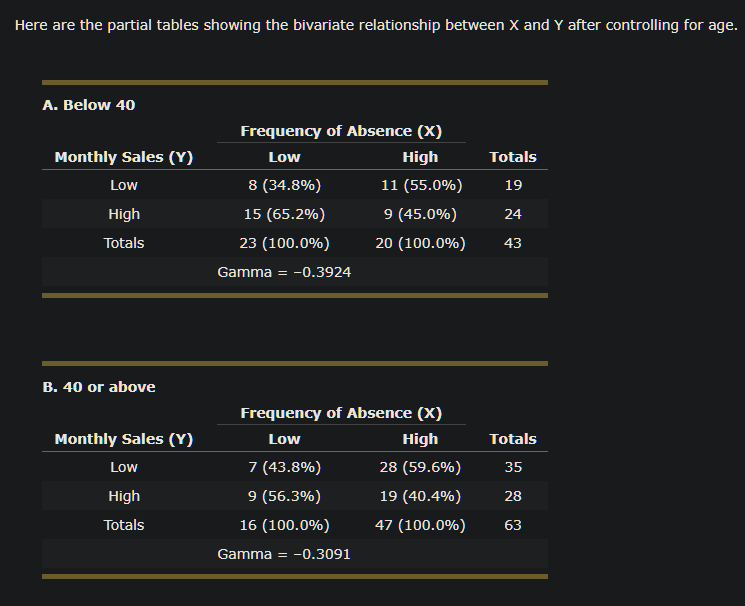Click the Gamma = −0.3924 value
The image size is (745, 606).
284,272
